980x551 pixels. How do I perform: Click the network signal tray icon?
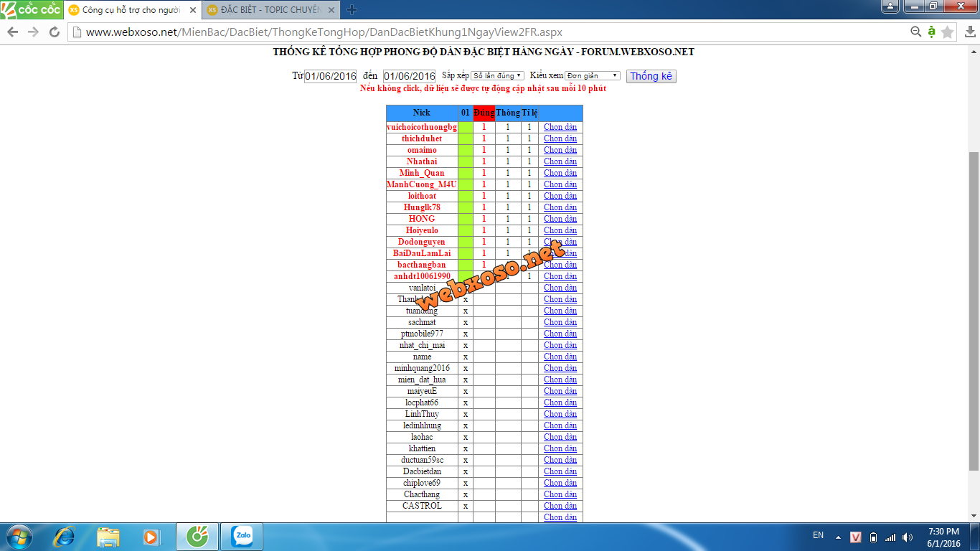pyautogui.click(x=890, y=537)
